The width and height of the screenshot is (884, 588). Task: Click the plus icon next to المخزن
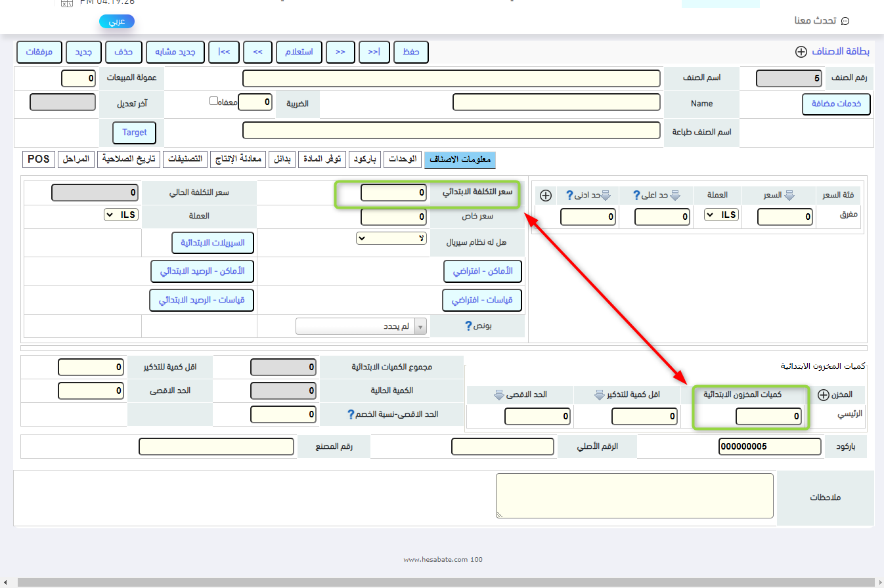(x=824, y=395)
